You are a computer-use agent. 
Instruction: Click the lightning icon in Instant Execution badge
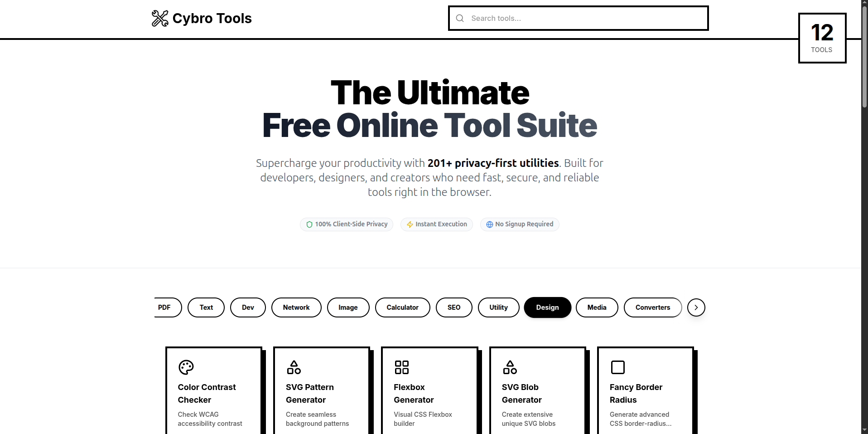409,224
